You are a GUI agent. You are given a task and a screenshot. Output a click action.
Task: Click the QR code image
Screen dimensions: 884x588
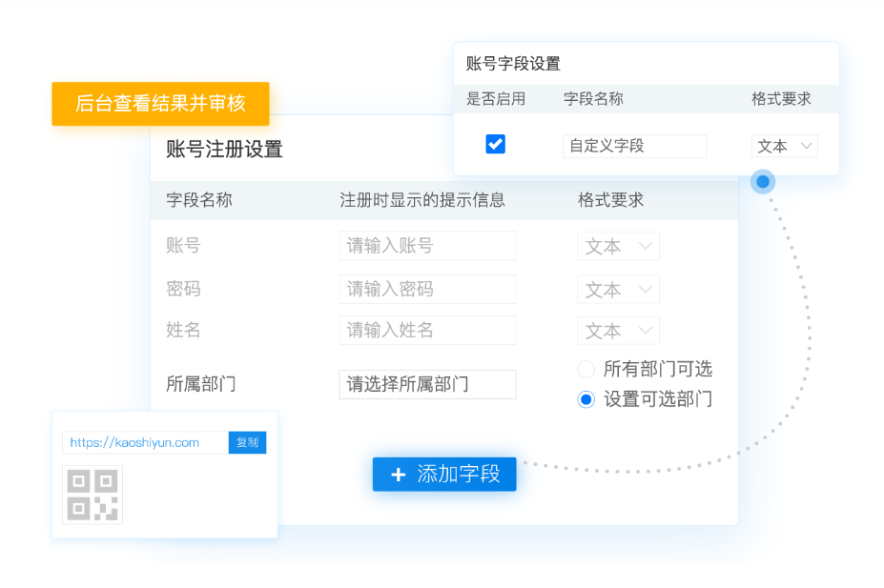pos(93,495)
